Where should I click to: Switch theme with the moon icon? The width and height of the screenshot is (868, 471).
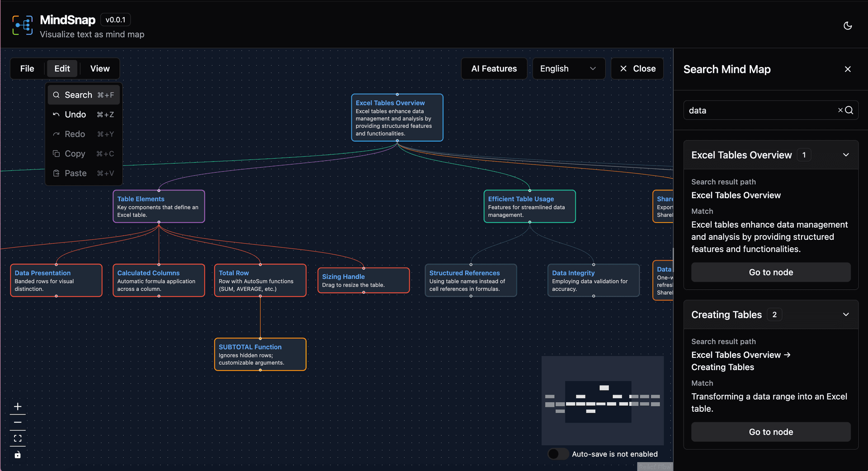848,26
